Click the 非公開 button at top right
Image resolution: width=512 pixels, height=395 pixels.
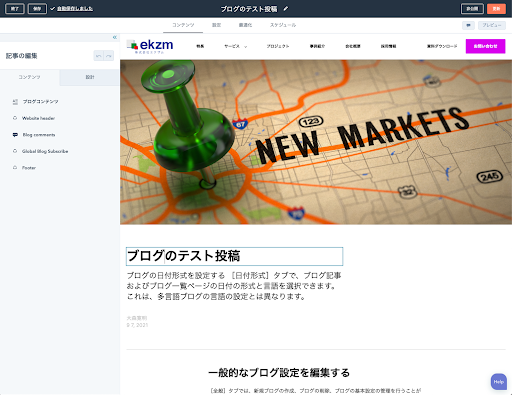click(x=472, y=9)
